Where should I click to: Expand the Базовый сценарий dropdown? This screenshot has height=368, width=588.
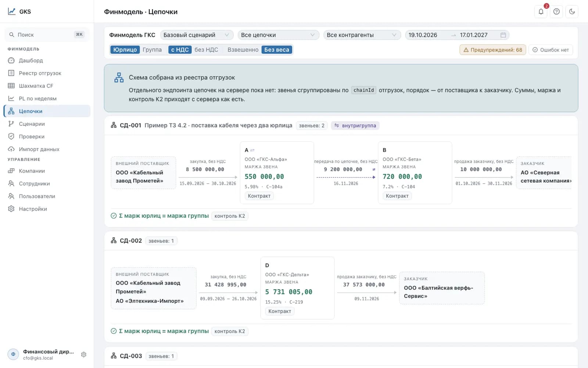197,35
